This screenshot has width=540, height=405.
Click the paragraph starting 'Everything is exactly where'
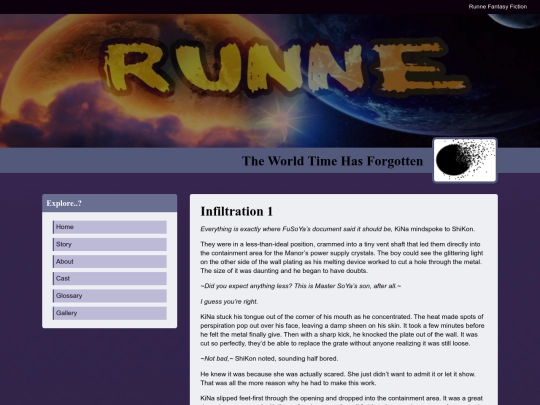pos(338,229)
